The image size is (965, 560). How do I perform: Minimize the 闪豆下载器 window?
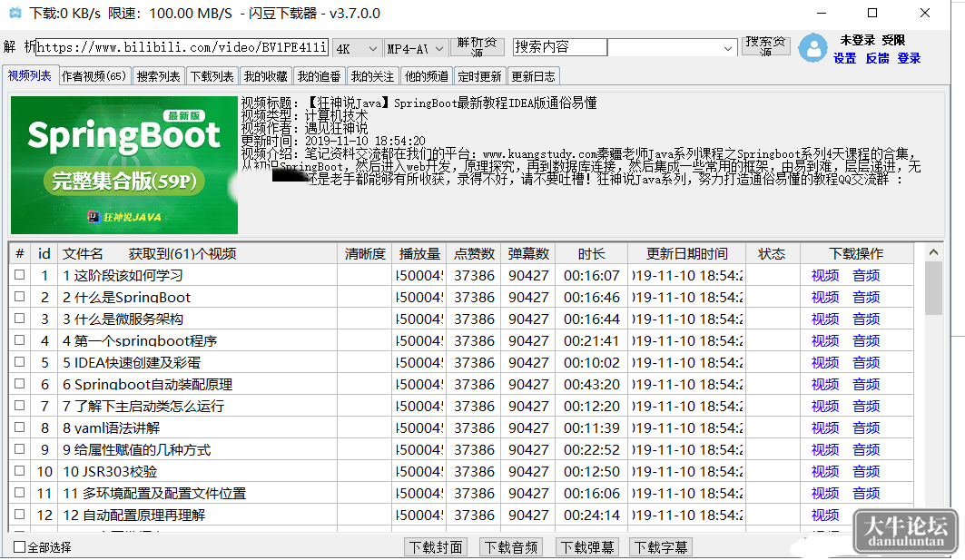pyautogui.click(x=822, y=13)
